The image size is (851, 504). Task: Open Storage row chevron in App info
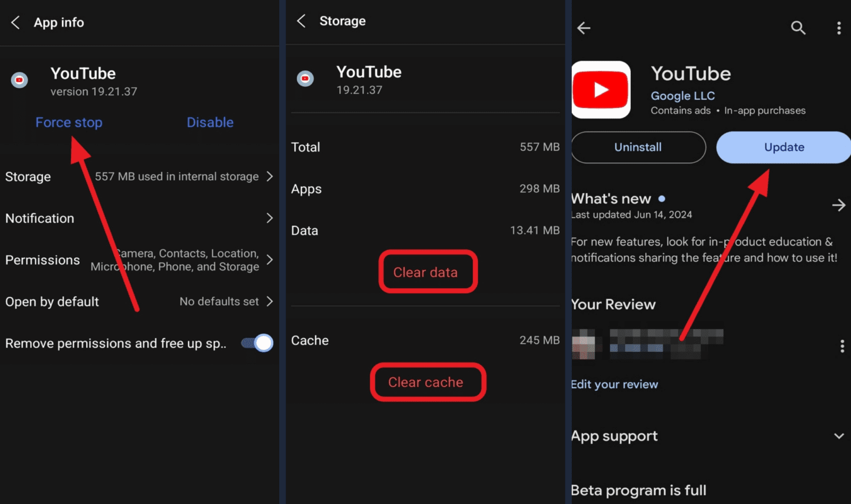tap(270, 177)
